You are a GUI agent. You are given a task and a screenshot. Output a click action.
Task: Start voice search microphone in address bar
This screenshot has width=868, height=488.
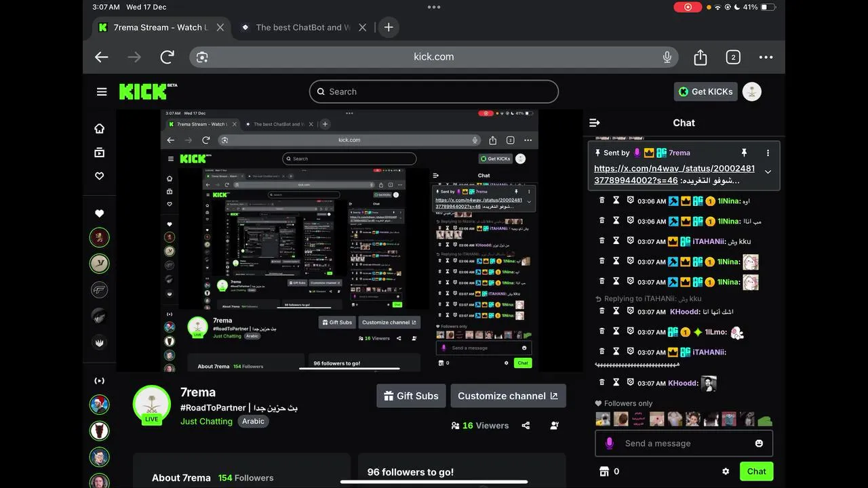tap(667, 57)
